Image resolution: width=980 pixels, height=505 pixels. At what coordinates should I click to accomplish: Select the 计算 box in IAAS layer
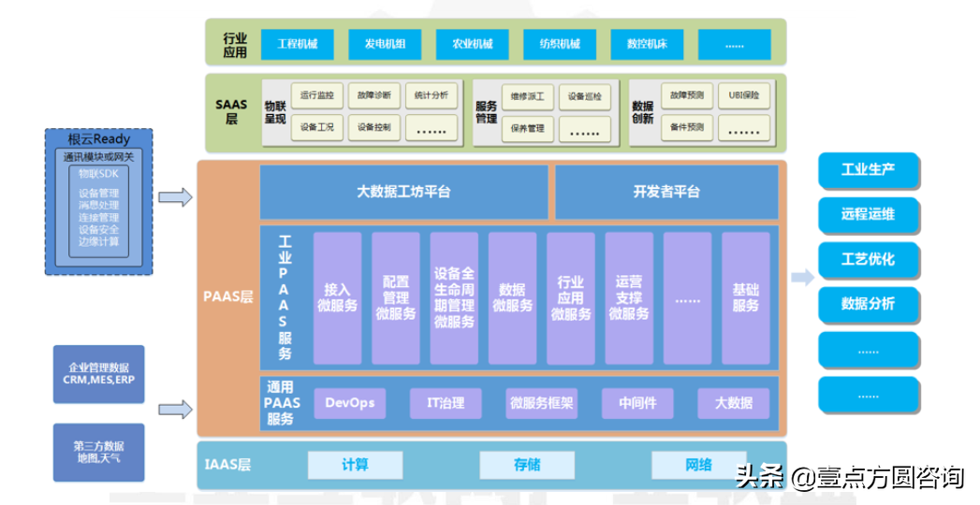(x=355, y=465)
